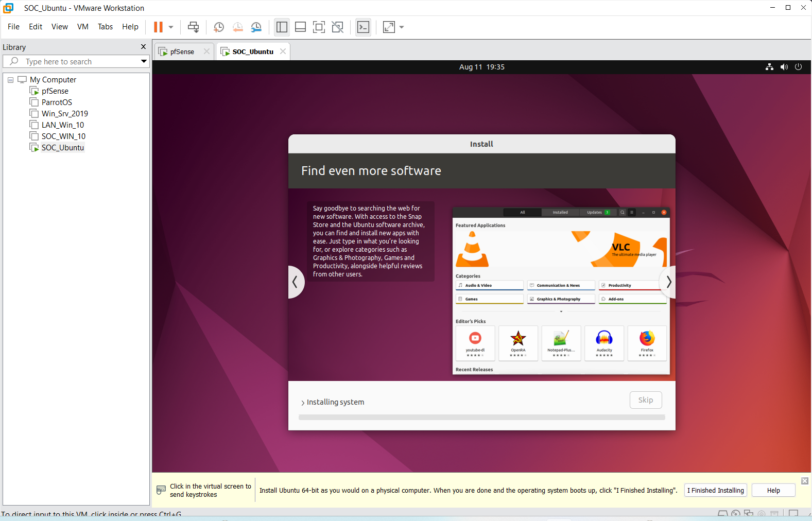This screenshot has height=521, width=812.
Task: Take a snapshot of this virtual machine
Action: pyautogui.click(x=219, y=27)
